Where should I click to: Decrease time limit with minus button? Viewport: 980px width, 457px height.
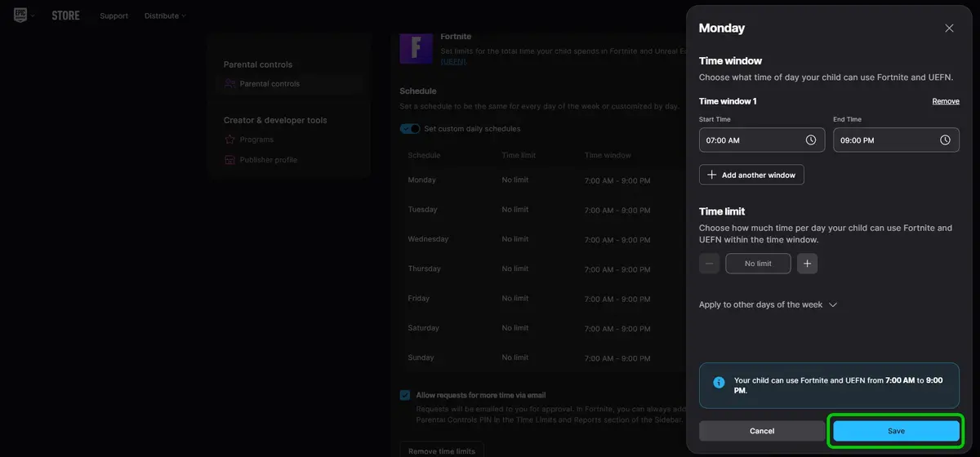coord(710,264)
